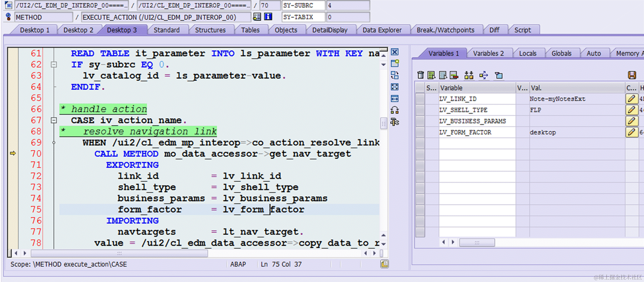The width and height of the screenshot is (644, 282).
Task: Collapse the IF block at line 62
Action: click(x=54, y=64)
